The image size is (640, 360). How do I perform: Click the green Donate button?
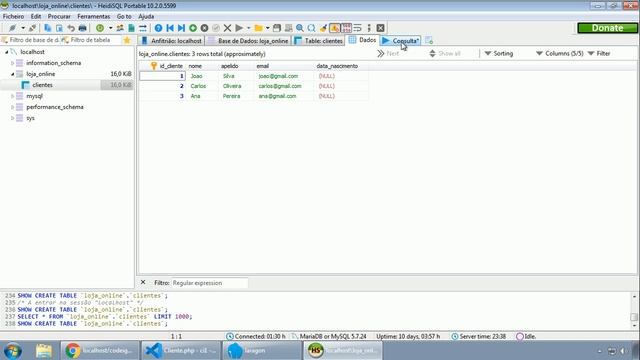point(607,28)
